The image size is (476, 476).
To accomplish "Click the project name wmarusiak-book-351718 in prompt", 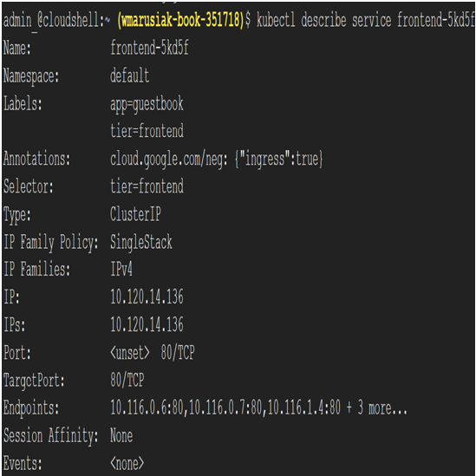I will (x=180, y=21).
